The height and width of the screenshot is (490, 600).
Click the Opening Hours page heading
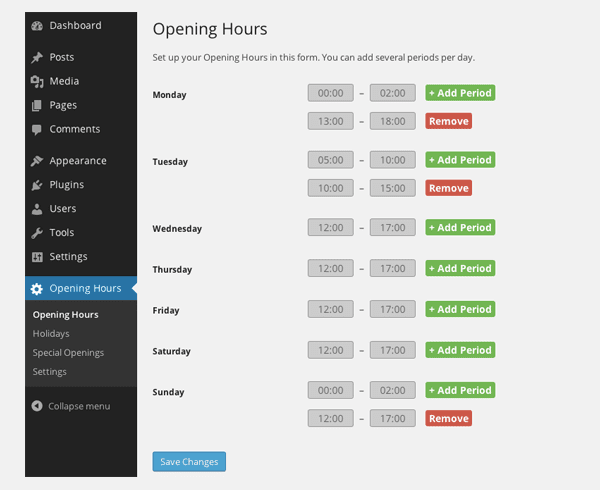click(210, 29)
